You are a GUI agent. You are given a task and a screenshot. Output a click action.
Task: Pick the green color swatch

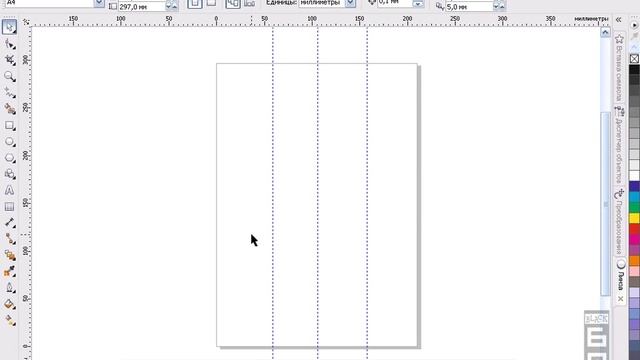pyautogui.click(x=634, y=208)
